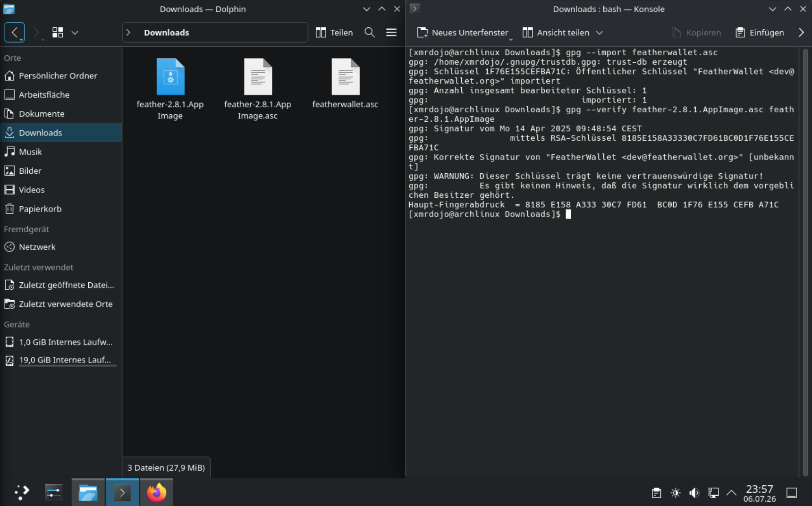
Task: Launch Firefox from taskbar
Action: (156, 492)
